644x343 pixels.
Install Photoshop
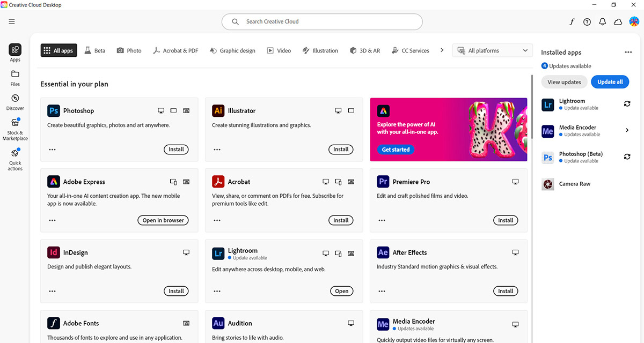point(176,150)
